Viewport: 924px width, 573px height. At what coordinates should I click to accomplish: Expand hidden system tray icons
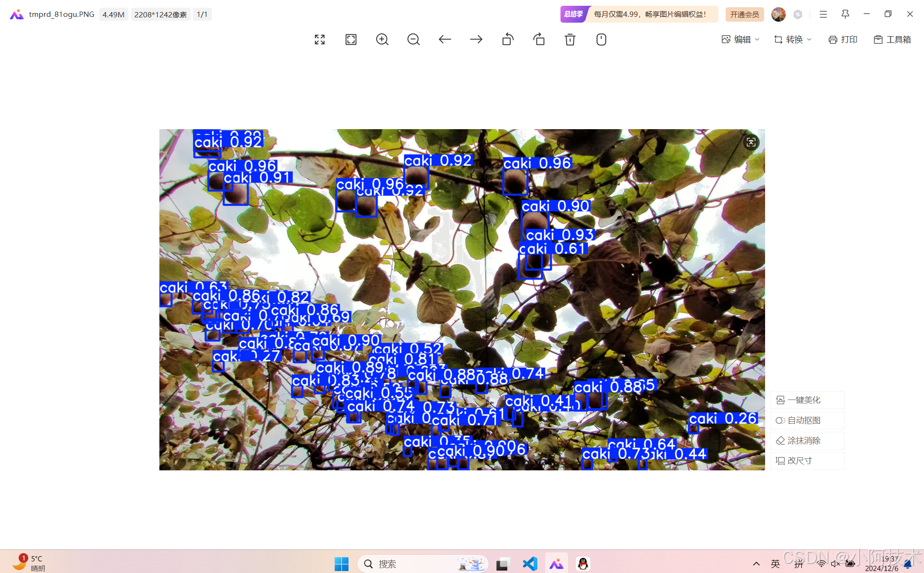pos(756,564)
